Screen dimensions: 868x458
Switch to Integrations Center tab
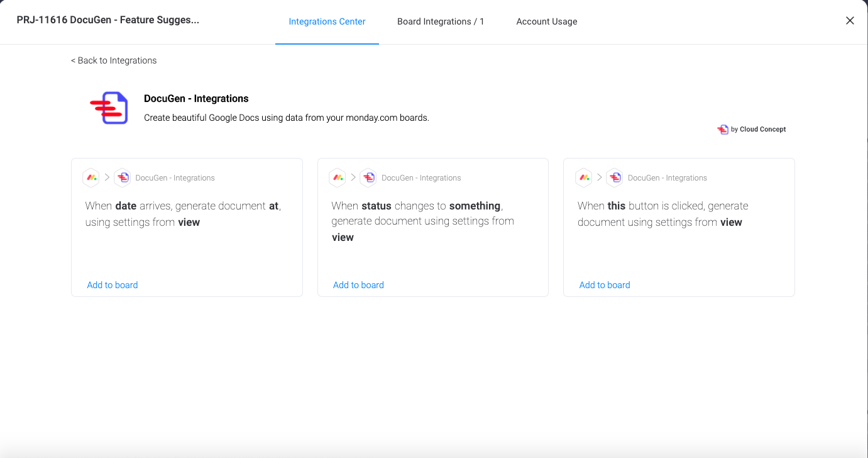click(x=327, y=21)
